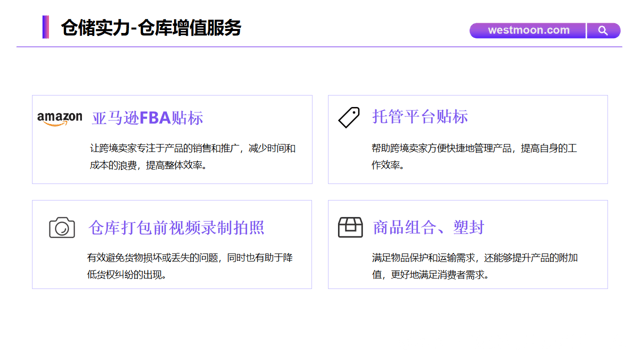Image resolution: width=640 pixels, height=360 pixels.
Task: Select the 亚马逊FBA贴标 heading
Action: 147,118
